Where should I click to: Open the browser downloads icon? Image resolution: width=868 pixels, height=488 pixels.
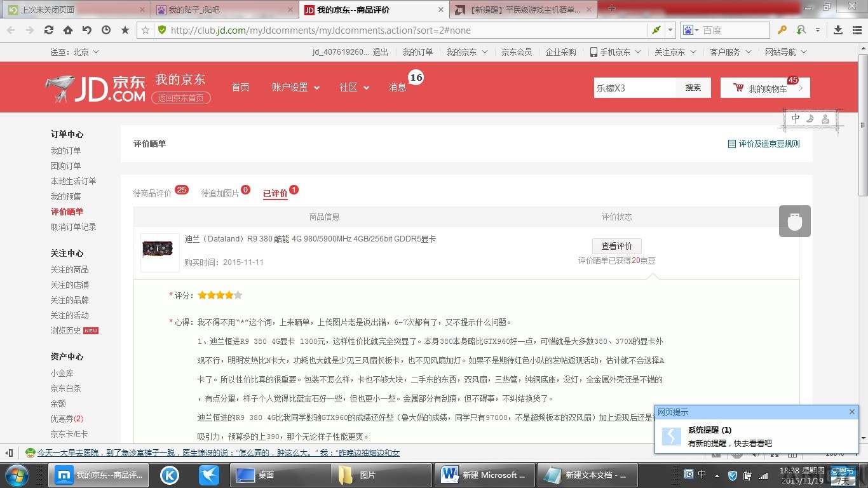[838, 30]
